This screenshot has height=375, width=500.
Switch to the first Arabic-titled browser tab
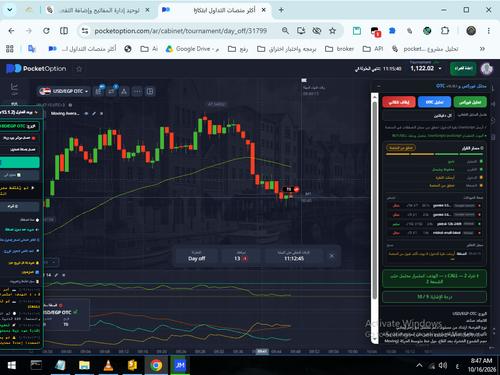(98, 10)
